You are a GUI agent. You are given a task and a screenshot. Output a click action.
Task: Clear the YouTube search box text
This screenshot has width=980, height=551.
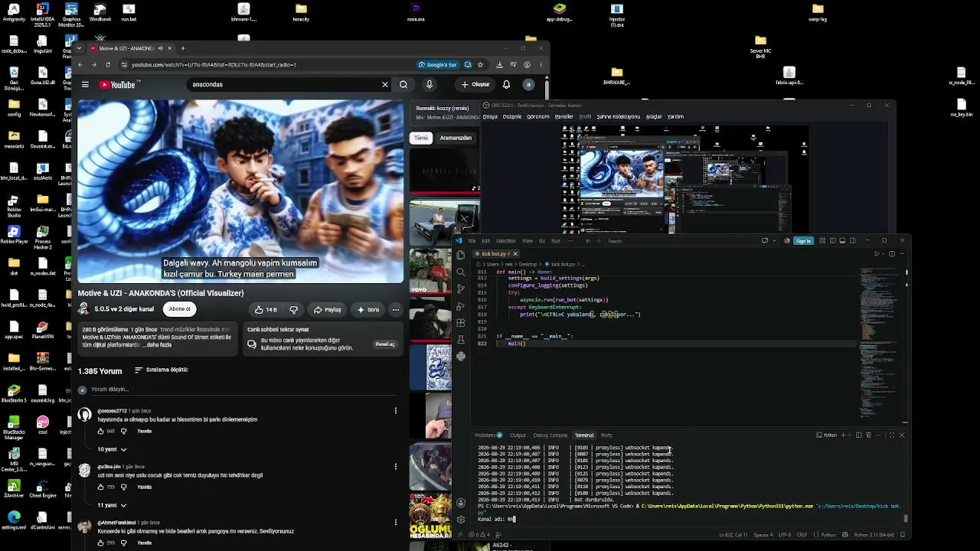(385, 84)
